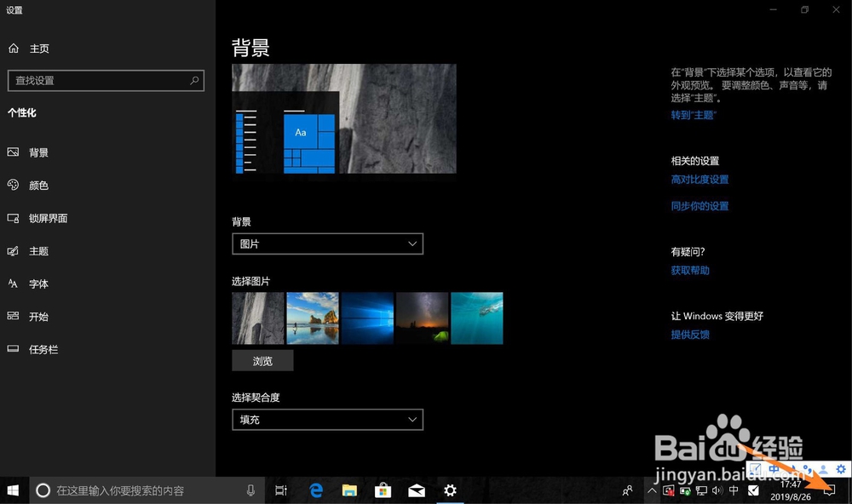Open Microsoft Store from the taskbar
852x504 pixels.
(x=383, y=490)
